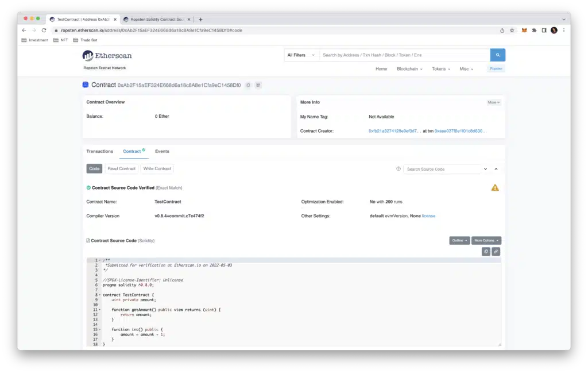The image size is (588, 373).
Task: Open the Investment bookmarks folder
Action: coord(35,40)
